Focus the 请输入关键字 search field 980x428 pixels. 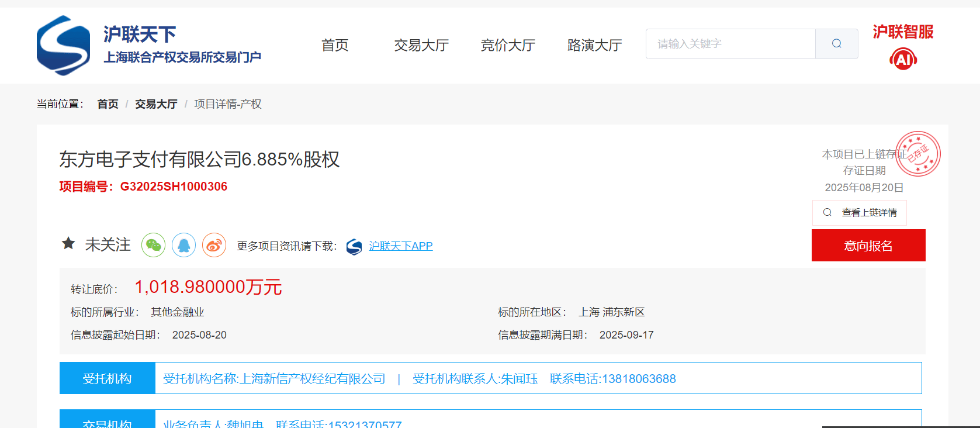coord(730,44)
